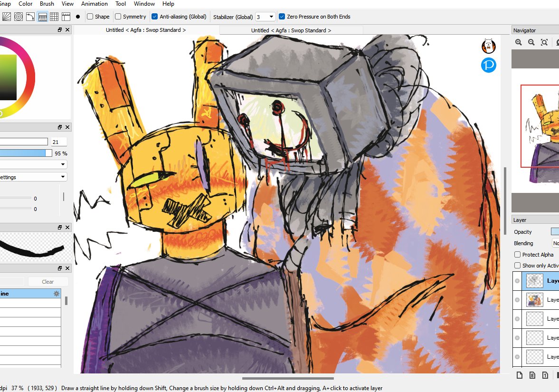Close the brush control panel
The image size is (559, 392).
pos(67,127)
